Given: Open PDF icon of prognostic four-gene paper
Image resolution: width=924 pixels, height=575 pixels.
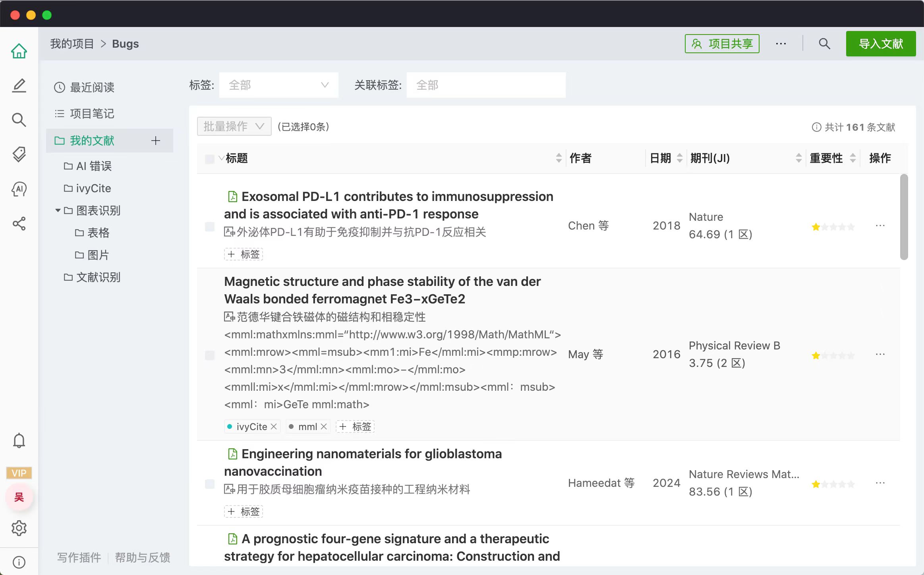Looking at the screenshot, I should coord(232,539).
